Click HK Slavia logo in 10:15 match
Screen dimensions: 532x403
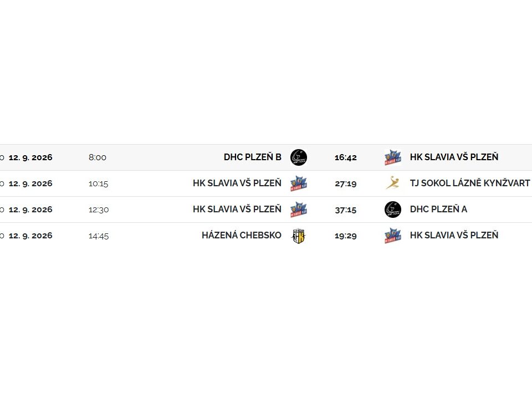coord(299,183)
